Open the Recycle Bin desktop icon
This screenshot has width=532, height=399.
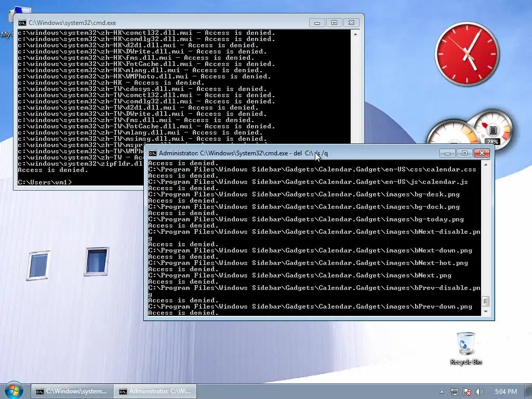coord(466,349)
